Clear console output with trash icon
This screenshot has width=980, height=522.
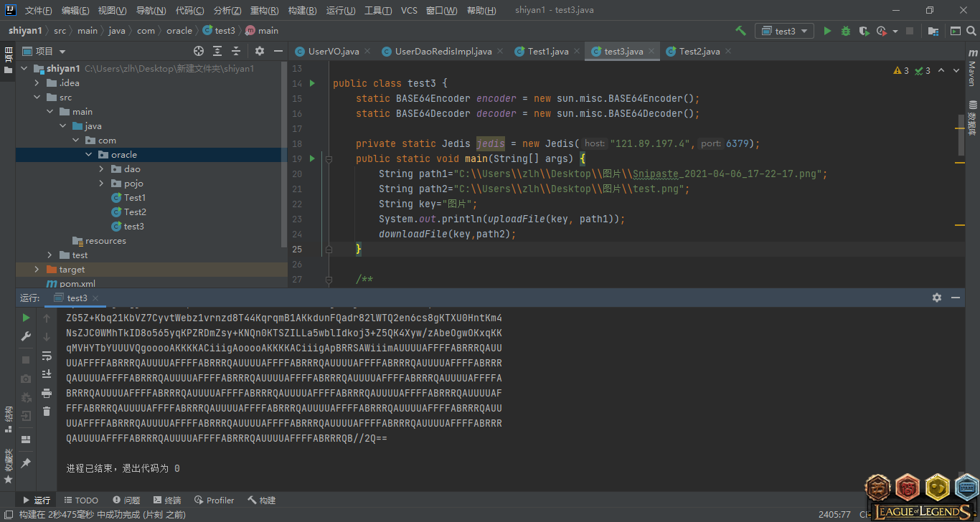coord(47,411)
